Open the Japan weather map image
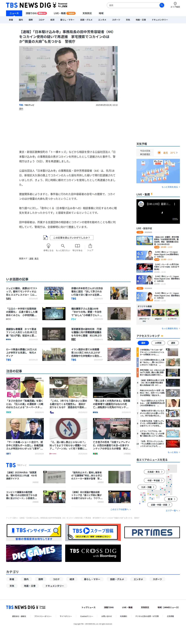Screen dimensions: 186x644 point(158,171)
